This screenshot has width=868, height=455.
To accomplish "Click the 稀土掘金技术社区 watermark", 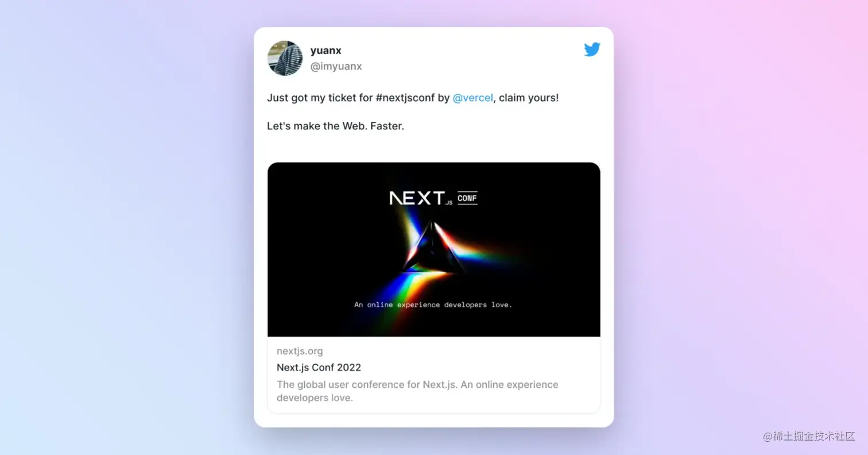I will pyautogui.click(x=809, y=436).
